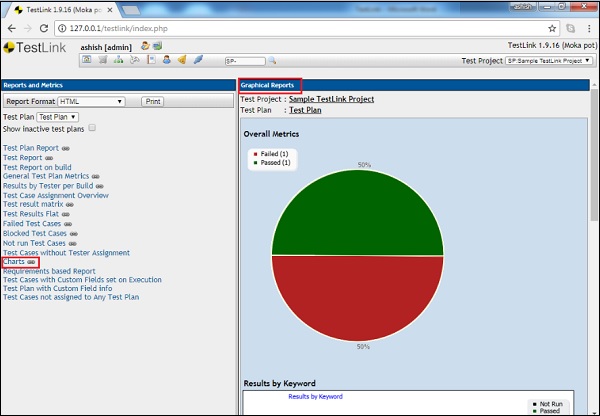
Task: Click the browser address bar URL
Action: (130, 28)
